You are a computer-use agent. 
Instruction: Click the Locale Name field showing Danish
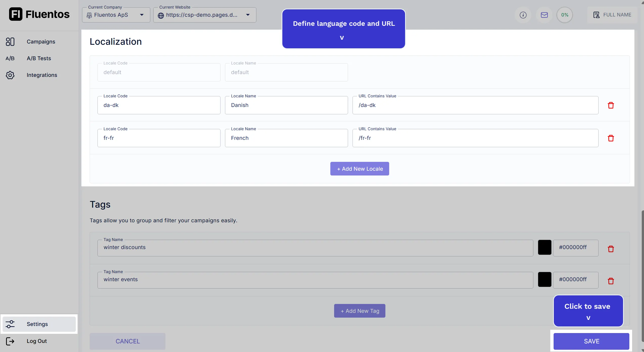[x=286, y=105]
